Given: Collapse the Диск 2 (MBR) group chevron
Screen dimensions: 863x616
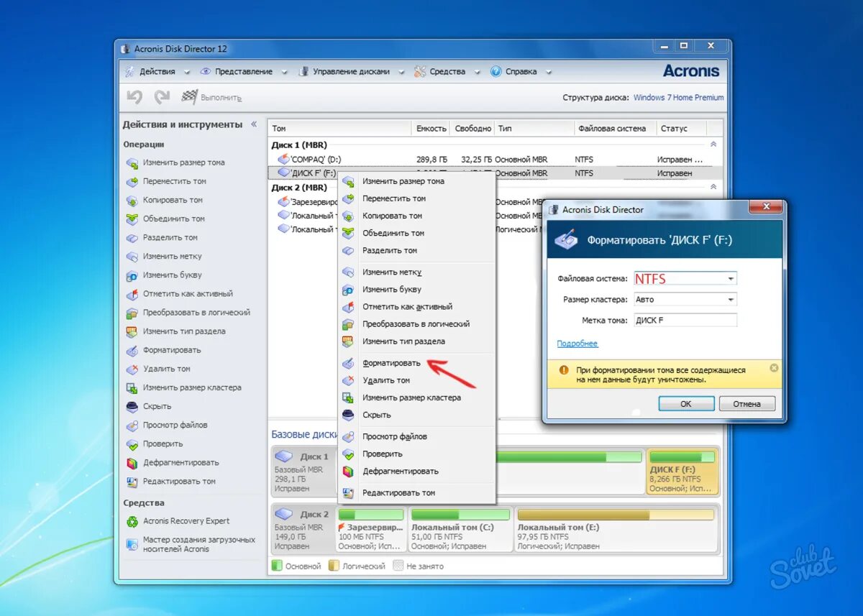Looking at the screenshot, I should point(713,187).
